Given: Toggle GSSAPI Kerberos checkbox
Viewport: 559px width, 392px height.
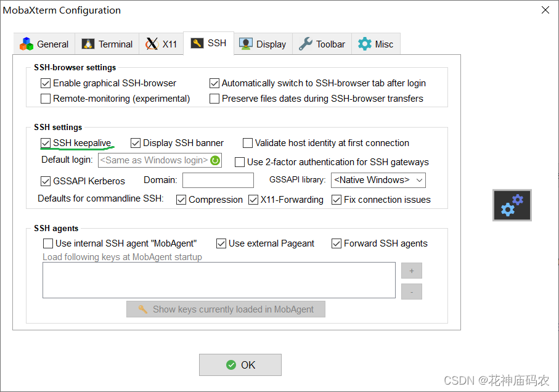Looking at the screenshot, I should click(46, 181).
